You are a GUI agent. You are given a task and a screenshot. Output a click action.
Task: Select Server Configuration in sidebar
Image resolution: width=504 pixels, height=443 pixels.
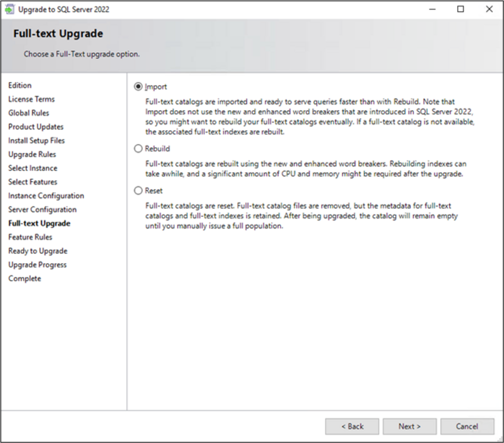point(42,210)
